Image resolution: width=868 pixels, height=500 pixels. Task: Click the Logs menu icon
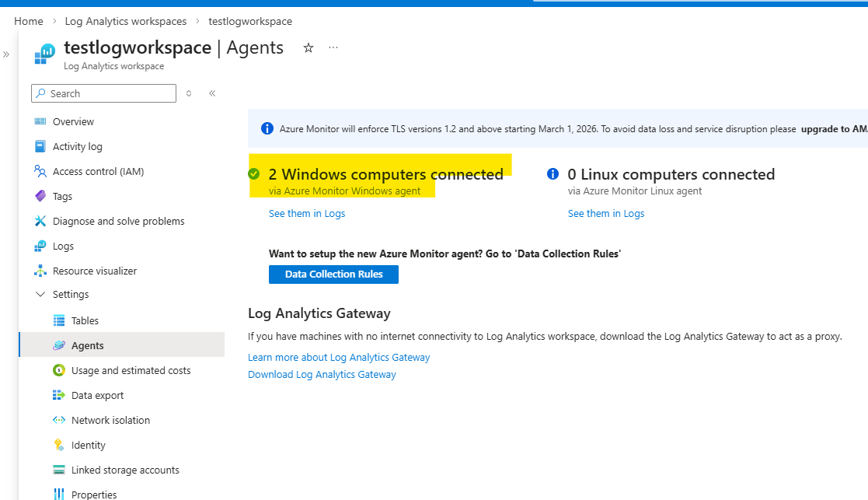tap(40, 246)
